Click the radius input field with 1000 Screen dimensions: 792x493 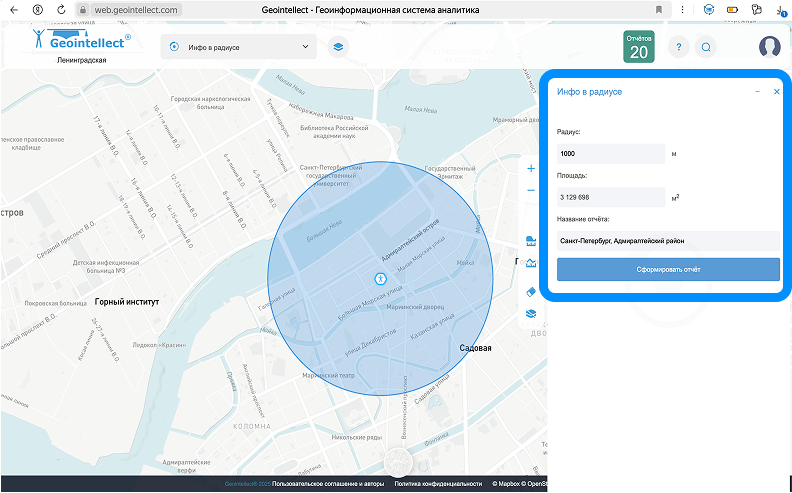point(611,154)
